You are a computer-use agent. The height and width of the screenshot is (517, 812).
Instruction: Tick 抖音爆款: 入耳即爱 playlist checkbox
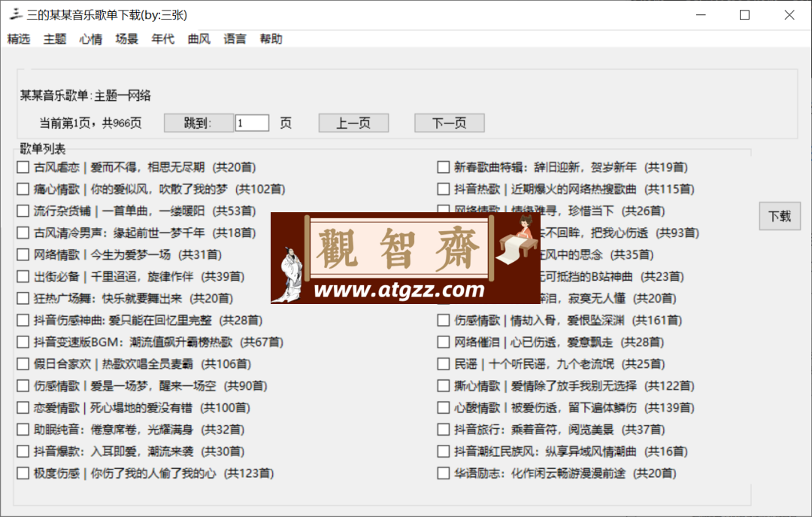pyautogui.click(x=23, y=451)
